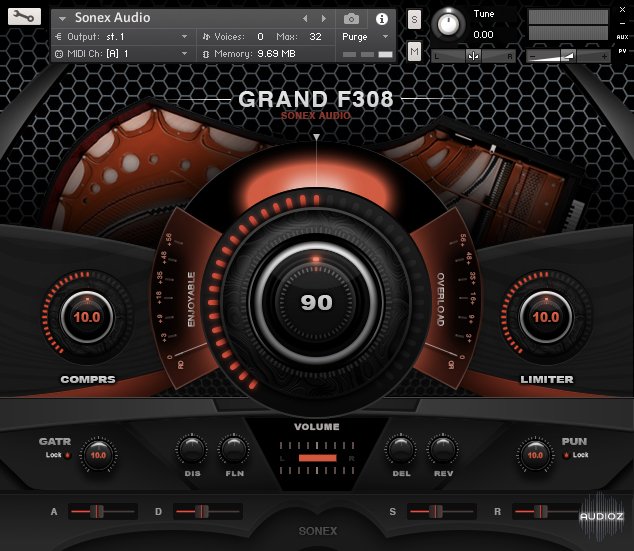Click the main 90 volume knob
The height and width of the screenshot is (551, 634).
(x=316, y=302)
